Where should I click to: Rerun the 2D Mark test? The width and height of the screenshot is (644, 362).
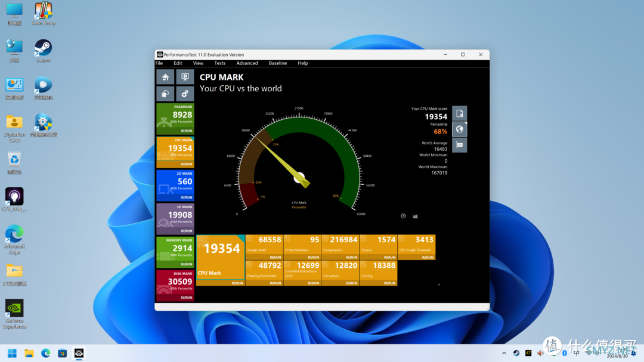coord(187,197)
